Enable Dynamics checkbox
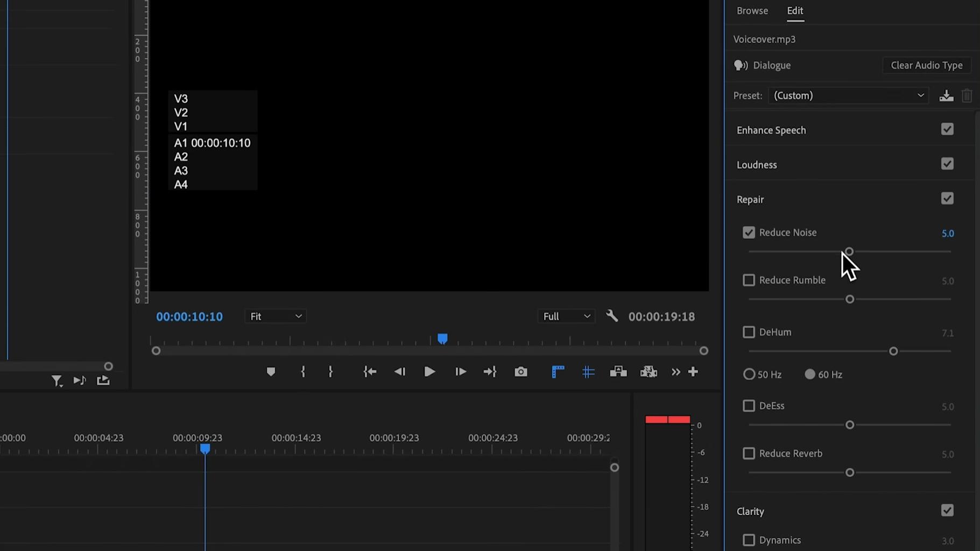The width and height of the screenshot is (980, 551). (x=749, y=540)
